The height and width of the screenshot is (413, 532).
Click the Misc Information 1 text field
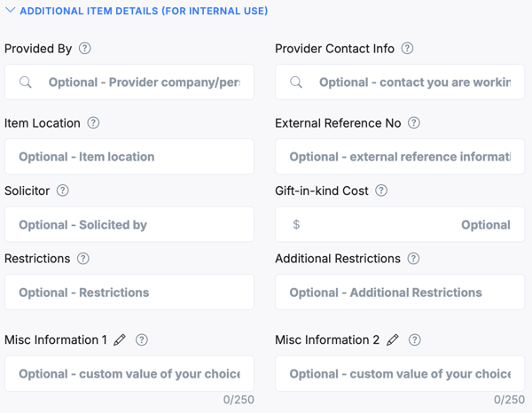pos(129,374)
